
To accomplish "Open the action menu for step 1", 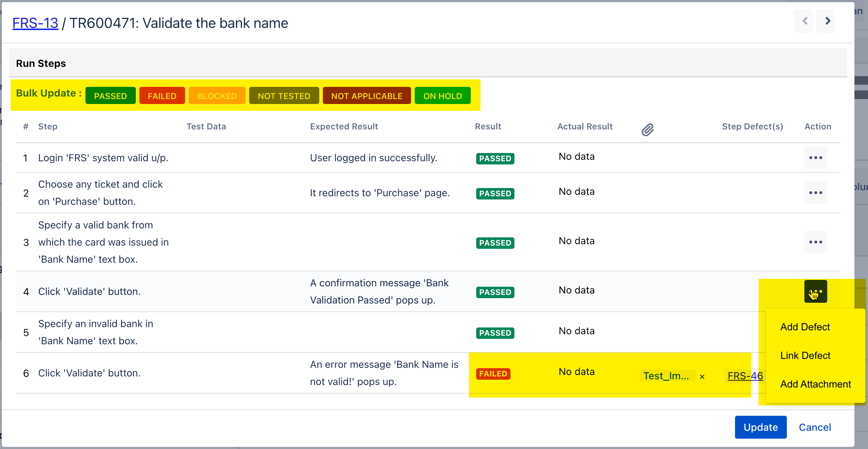I will click(815, 158).
